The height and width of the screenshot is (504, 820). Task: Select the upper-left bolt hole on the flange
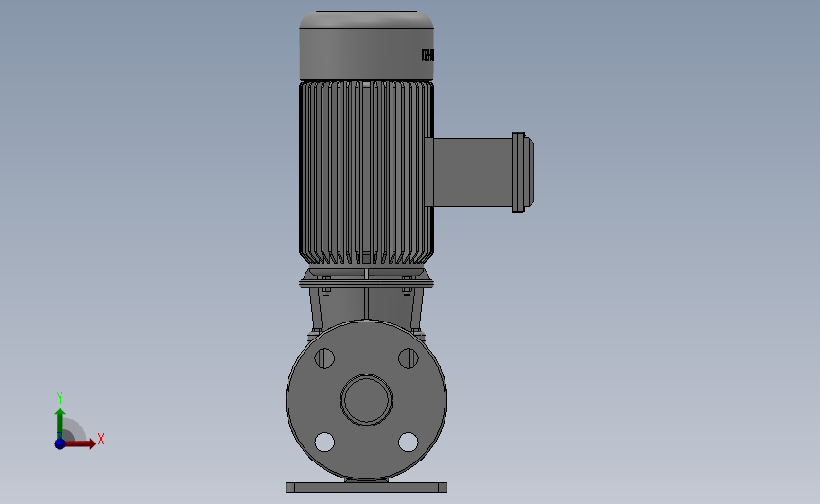click(x=324, y=358)
